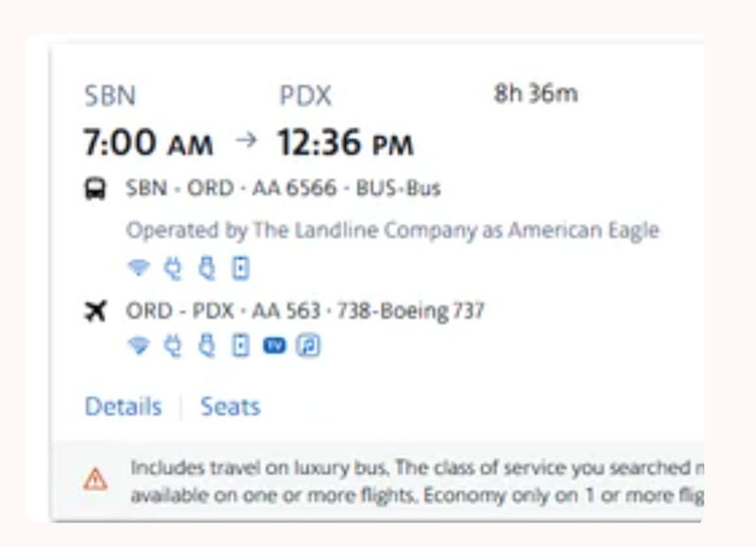This screenshot has height=547, width=756.
Task: Click the personal device entertainment icon under AA 6566
Action: click(239, 267)
